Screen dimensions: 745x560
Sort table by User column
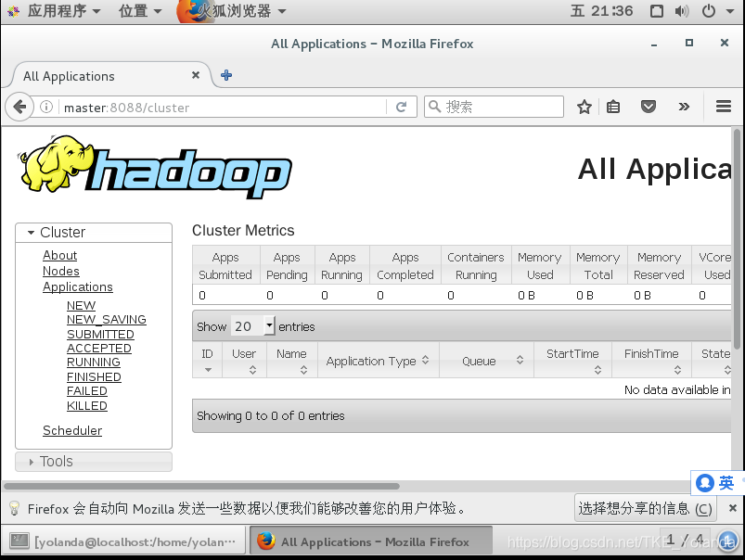pos(252,370)
